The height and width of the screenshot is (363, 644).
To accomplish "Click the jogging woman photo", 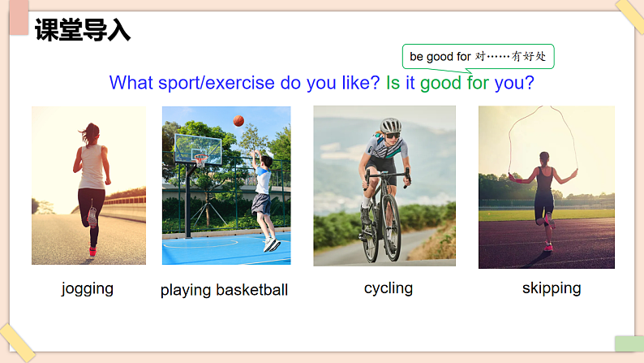I will pyautogui.click(x=88, y=185).
